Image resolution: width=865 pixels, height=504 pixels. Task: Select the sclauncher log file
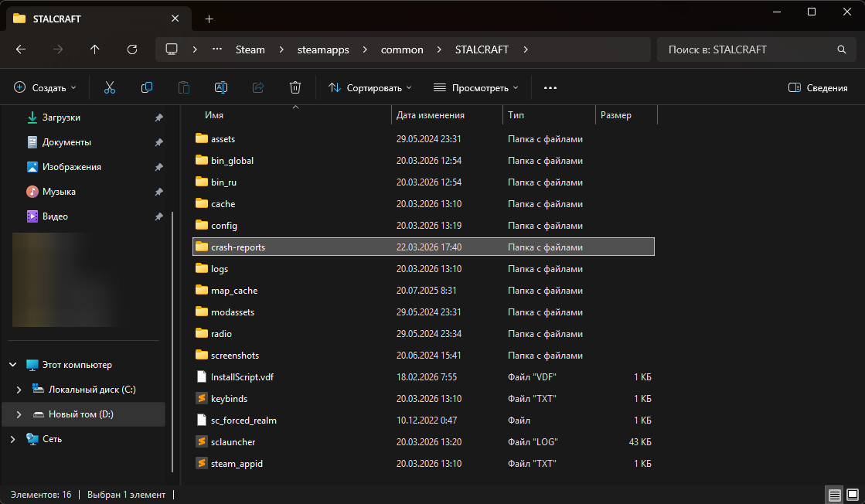coord(233,442)
